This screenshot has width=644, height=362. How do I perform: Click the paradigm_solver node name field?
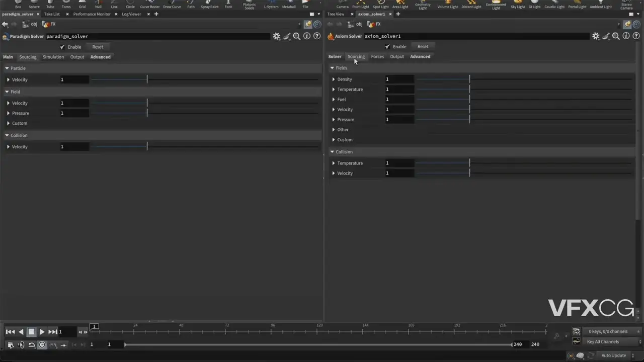tap(157, 36)
